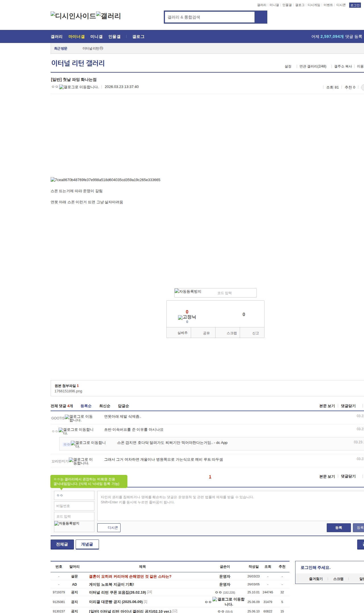The width and height of the screenshot is (364, 613).
Task: Sort comments by 최신순
Action: 105,406
